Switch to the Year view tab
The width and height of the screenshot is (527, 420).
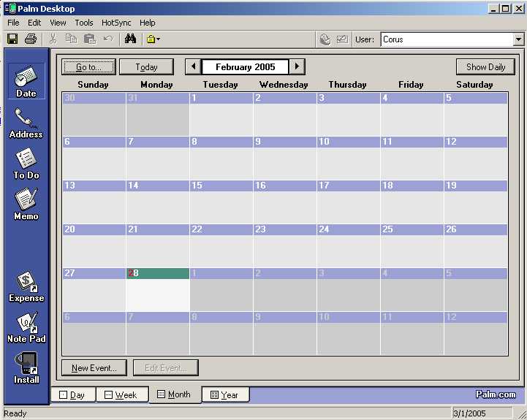click(x=226, y=394)
